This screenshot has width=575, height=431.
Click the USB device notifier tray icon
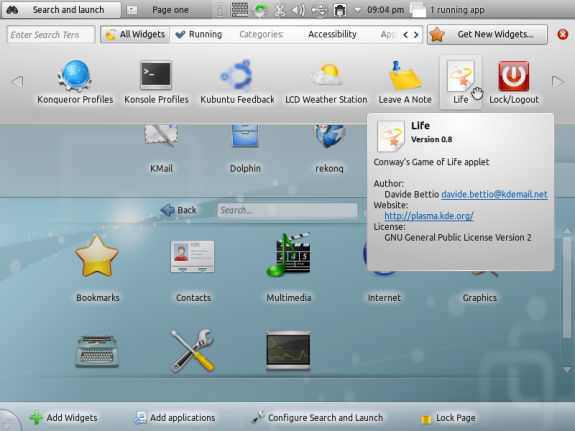pyautogui.click(x=319, y=10)
